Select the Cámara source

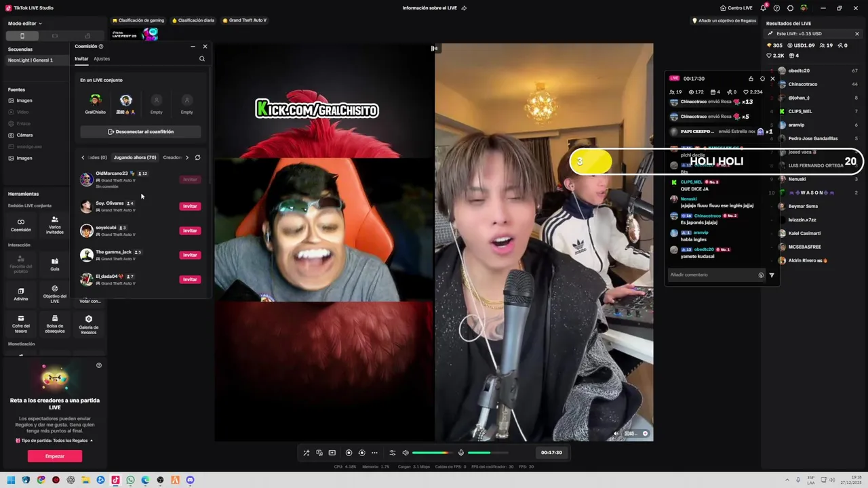click(24, 135)
